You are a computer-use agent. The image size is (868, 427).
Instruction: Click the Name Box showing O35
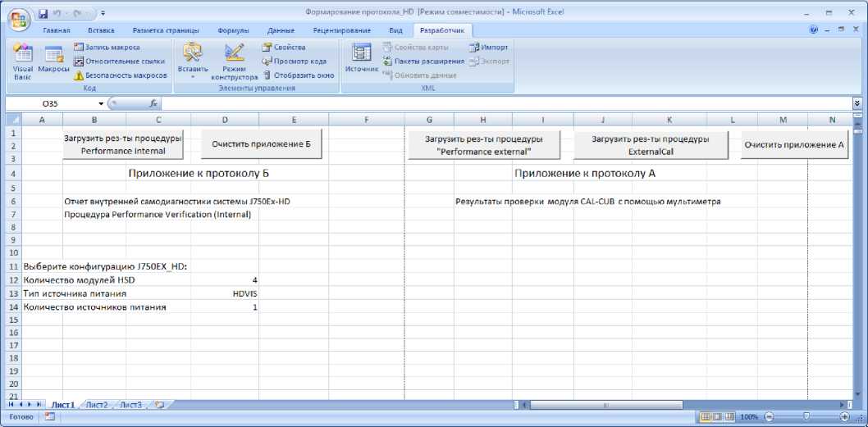click(52, 103)
